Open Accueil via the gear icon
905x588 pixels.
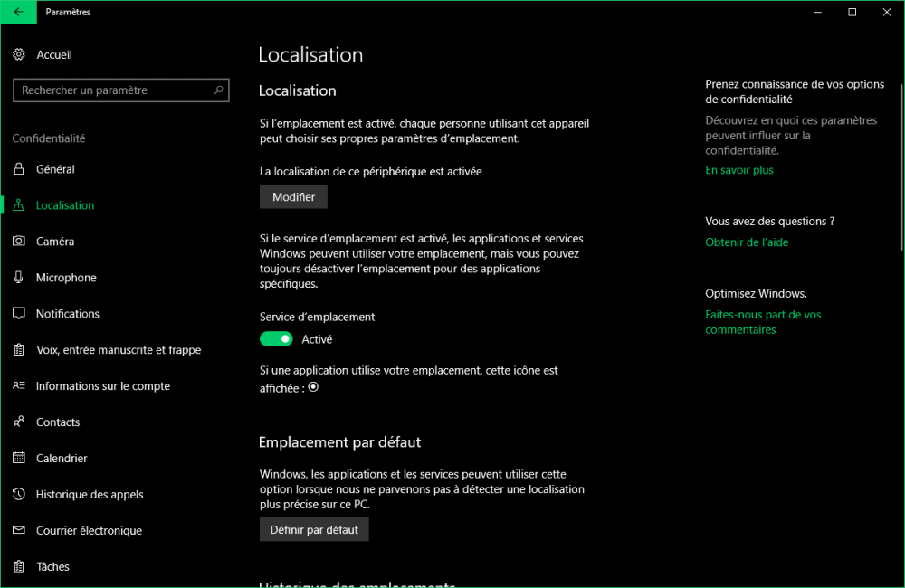(x=19, y=55)
